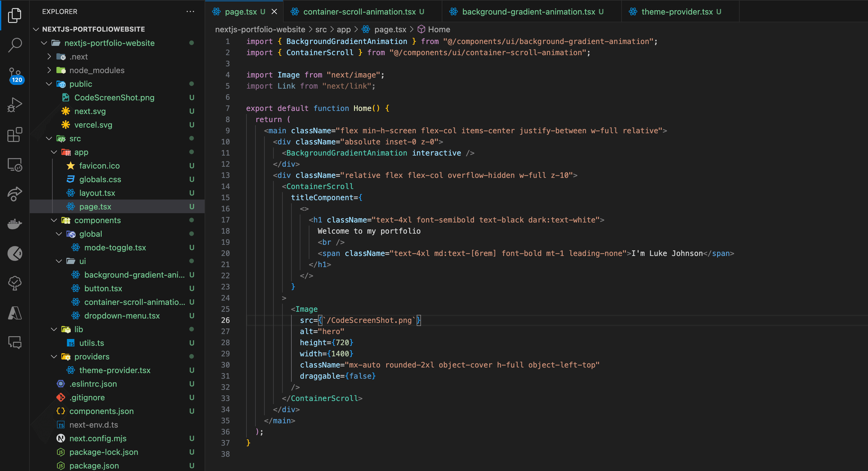Open the Azure icon in activity bar
Image resolution: width=868 pixels, height=471 pixels.
point(15,313)
